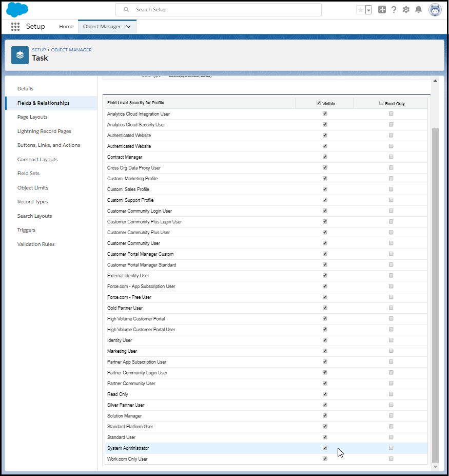Click the search magnifier icon
The image size is (449, 476).
127,10
